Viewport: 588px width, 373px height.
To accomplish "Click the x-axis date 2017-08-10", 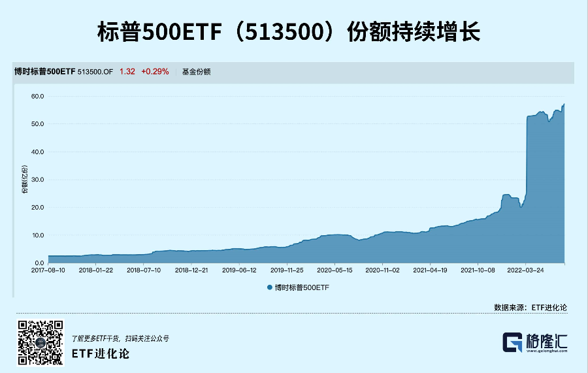I will click(48, 270).
